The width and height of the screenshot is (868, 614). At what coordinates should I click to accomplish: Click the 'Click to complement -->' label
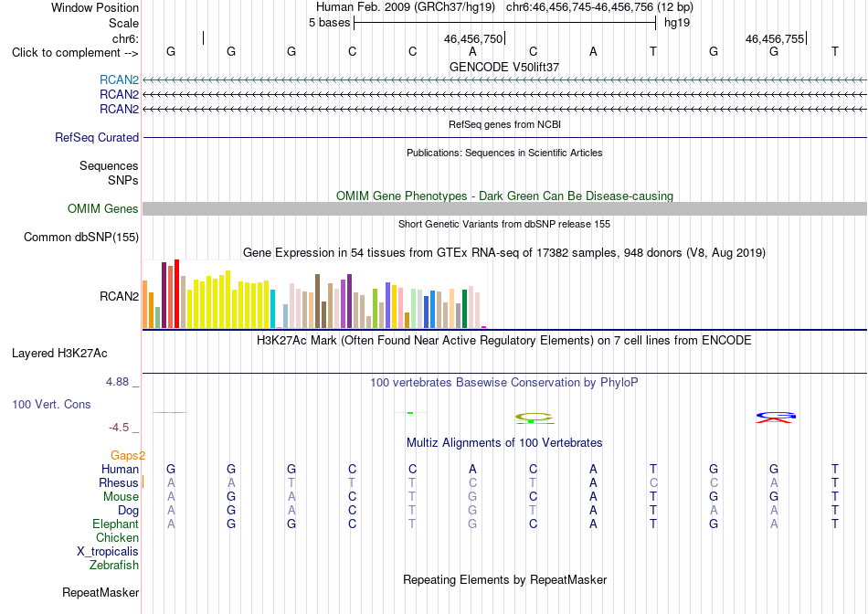pos(75,53)
